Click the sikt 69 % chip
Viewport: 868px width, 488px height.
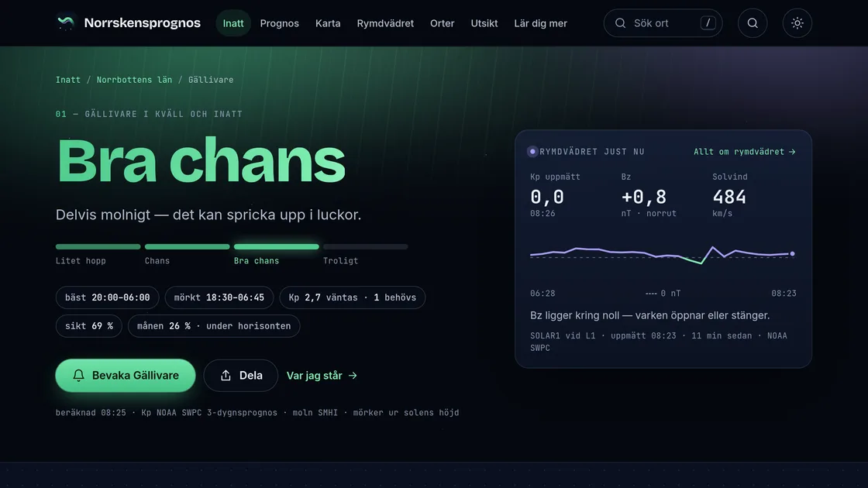pyautogui.click(x=89, y=326)
